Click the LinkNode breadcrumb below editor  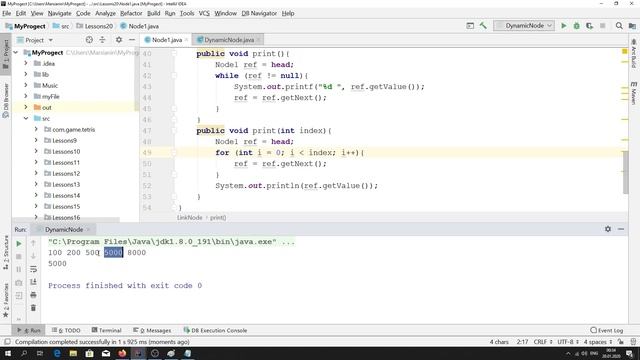click(x=189, y=218)
